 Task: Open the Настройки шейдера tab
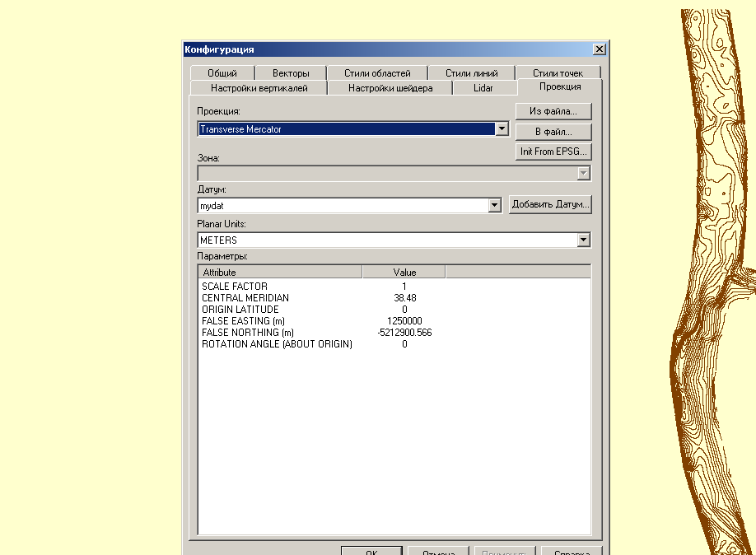pyautogui.click(x=390, y=88)
